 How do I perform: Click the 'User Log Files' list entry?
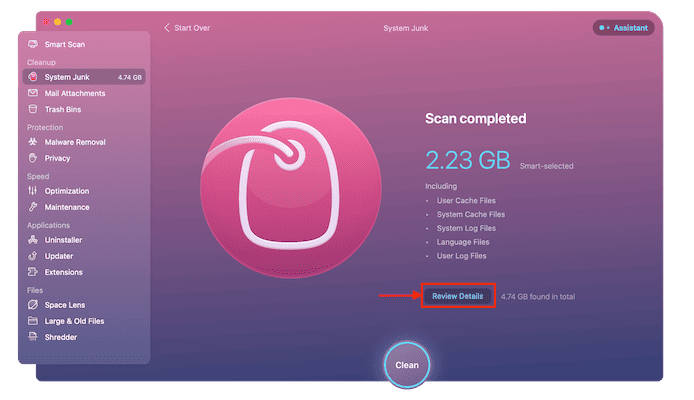(x=461, y=256)
